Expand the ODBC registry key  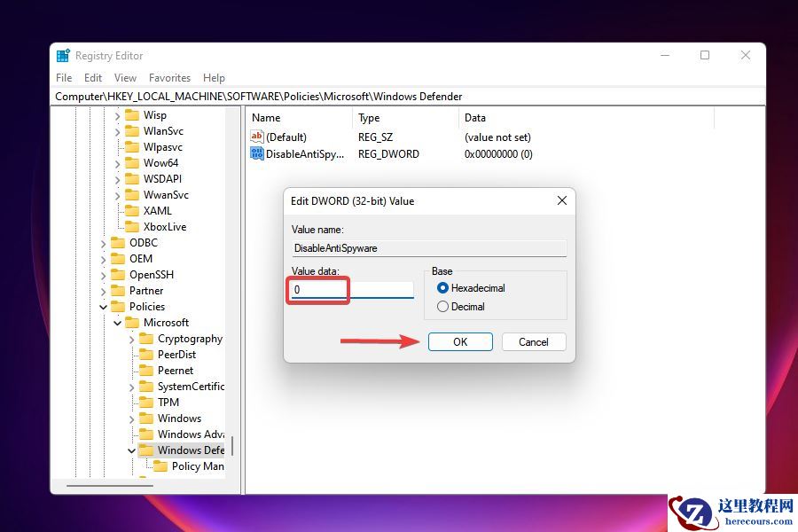click(103, 242)
